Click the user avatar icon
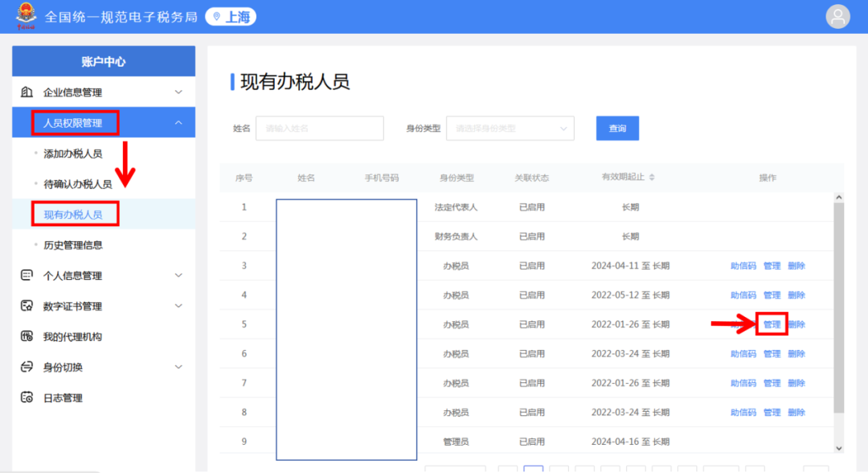Image resolution: width=868 pixels, height=473 pixels. coord(837,17)
